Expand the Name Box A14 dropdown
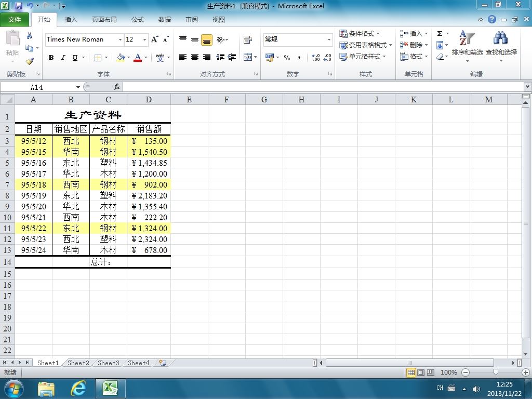 point(78,87)
